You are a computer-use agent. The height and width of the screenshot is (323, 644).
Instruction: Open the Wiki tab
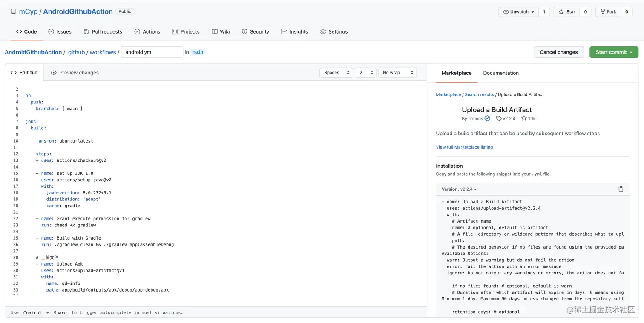221,31
